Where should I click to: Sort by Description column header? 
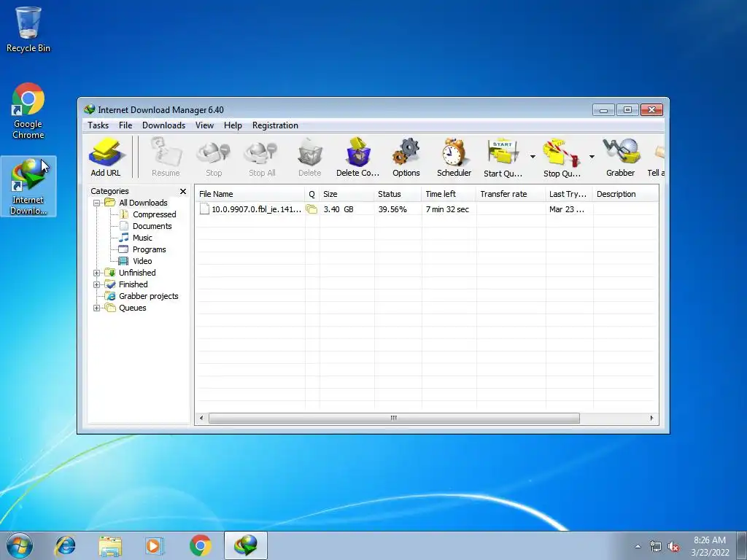tap(625, 194)
